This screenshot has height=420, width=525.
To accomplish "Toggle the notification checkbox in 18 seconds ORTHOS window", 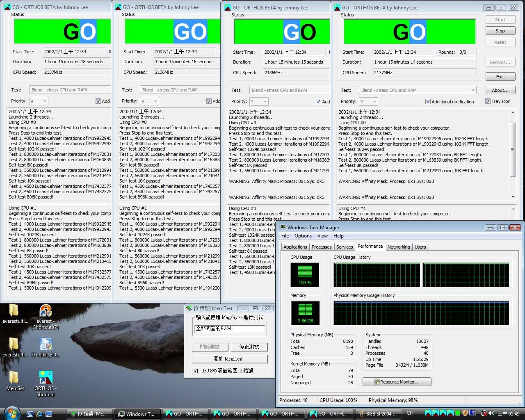I will pyautogui.click(x=98, y=101).
